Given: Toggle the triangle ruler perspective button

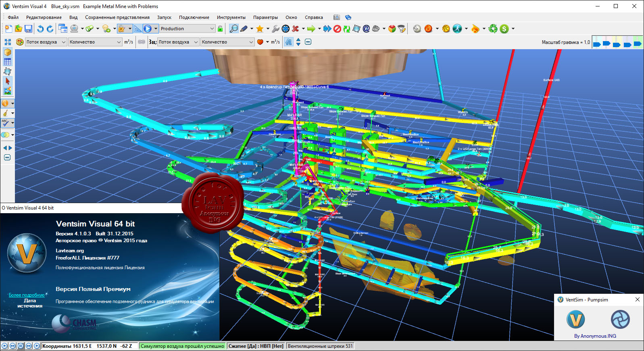Looking at the screenshot, I should 138,29.
